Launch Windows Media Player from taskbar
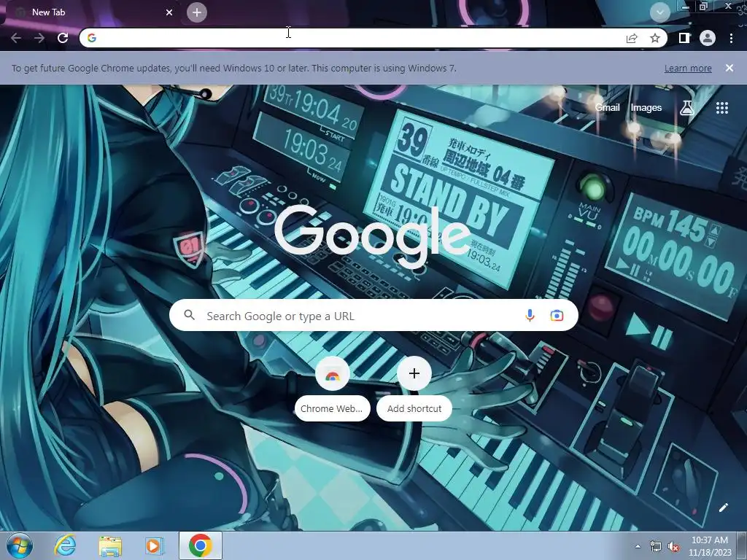 (x=154, y=545)
